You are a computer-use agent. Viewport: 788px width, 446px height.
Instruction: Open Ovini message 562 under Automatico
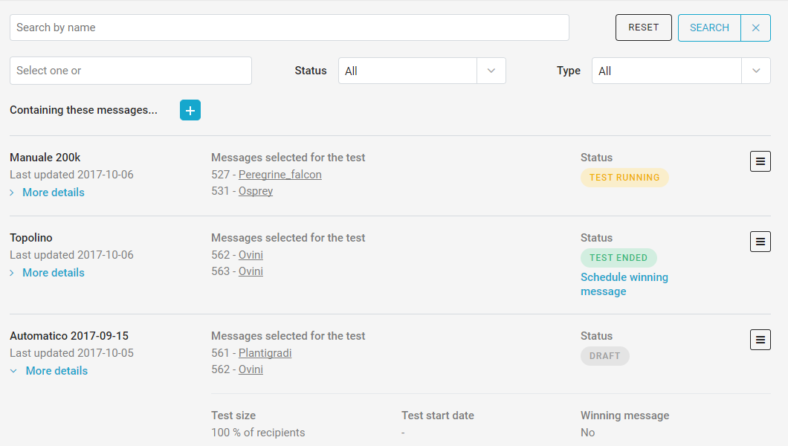(x=250, y=369)
